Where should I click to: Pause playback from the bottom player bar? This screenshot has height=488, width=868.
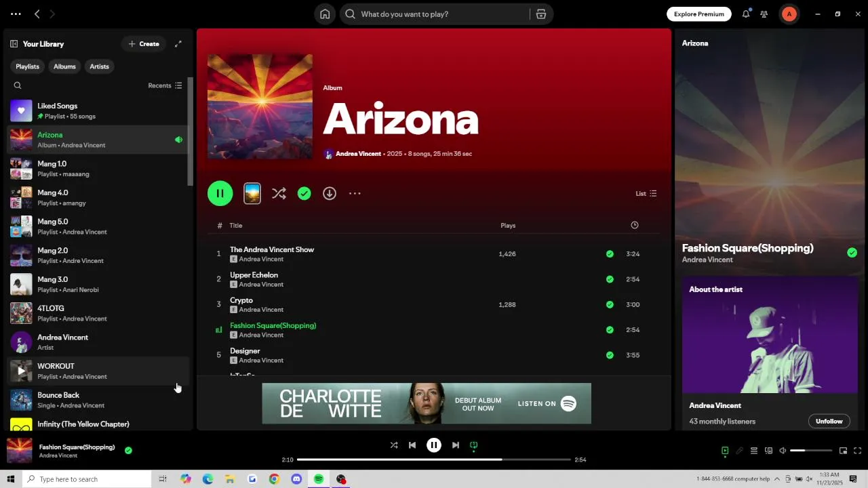click(434, 445)
